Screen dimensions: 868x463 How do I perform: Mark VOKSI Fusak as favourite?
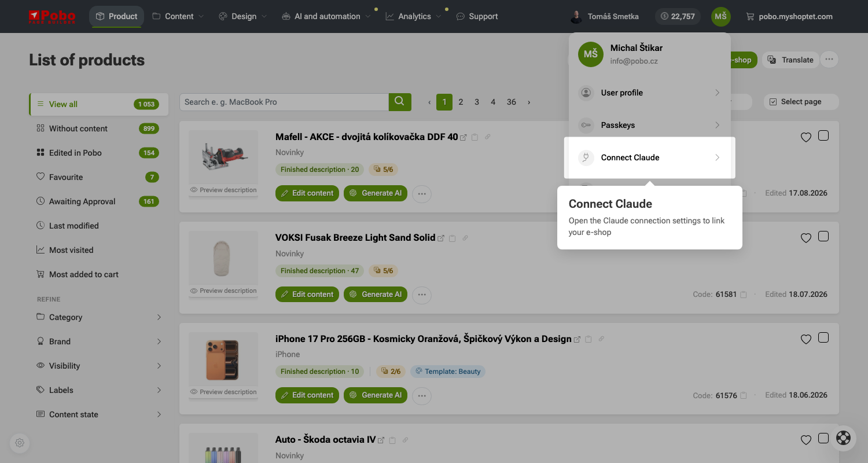(x=806, y=238)
